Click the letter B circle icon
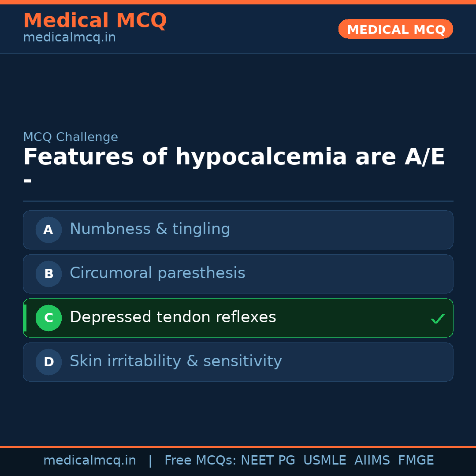 tap(48, 274)
